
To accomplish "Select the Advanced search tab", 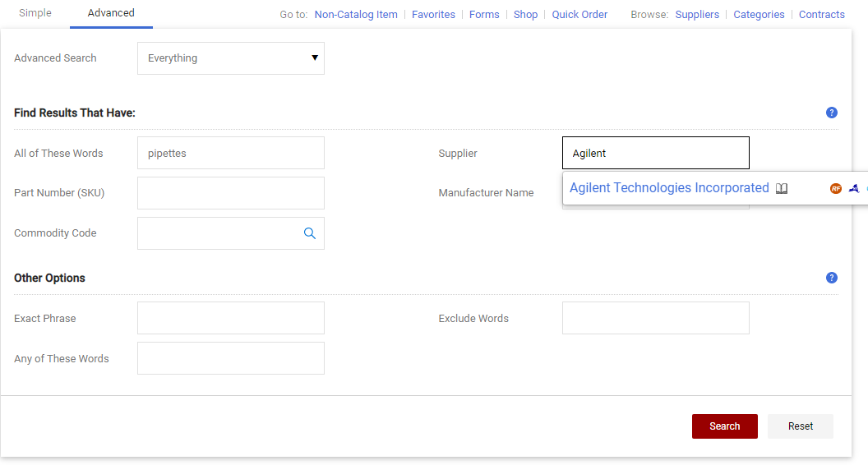I will [x=111, y=13].
